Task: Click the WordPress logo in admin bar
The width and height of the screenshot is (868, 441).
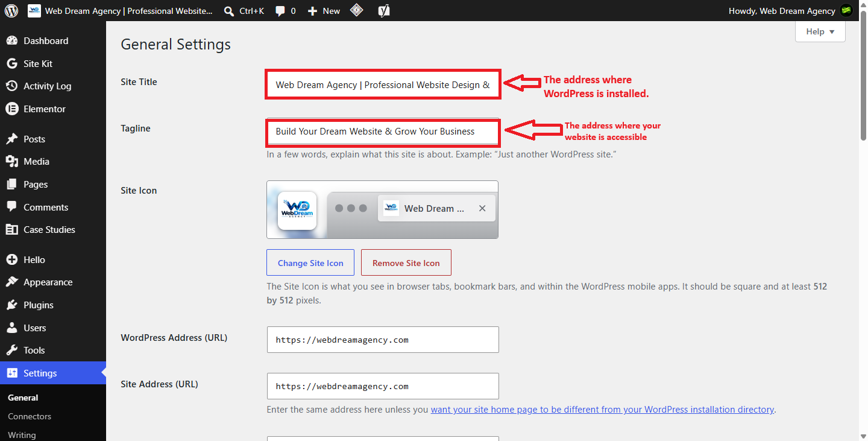Action: click(x=11, y=11)
